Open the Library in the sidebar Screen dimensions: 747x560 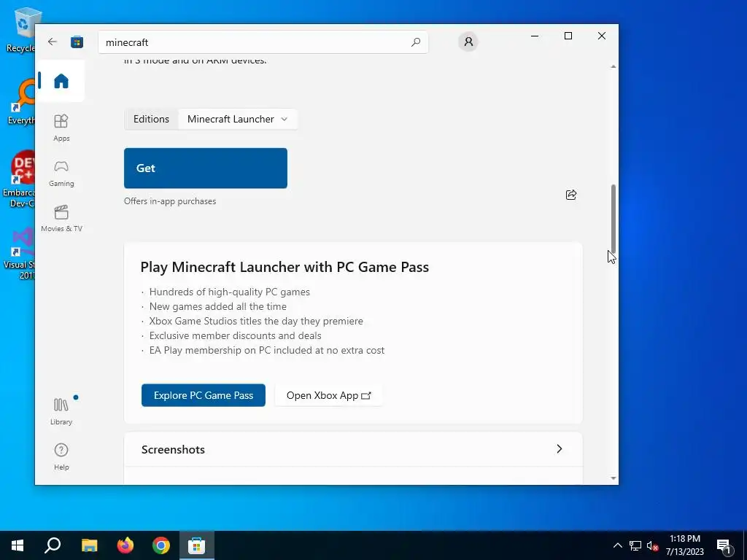pyautogui.click(x=61, y=411)
